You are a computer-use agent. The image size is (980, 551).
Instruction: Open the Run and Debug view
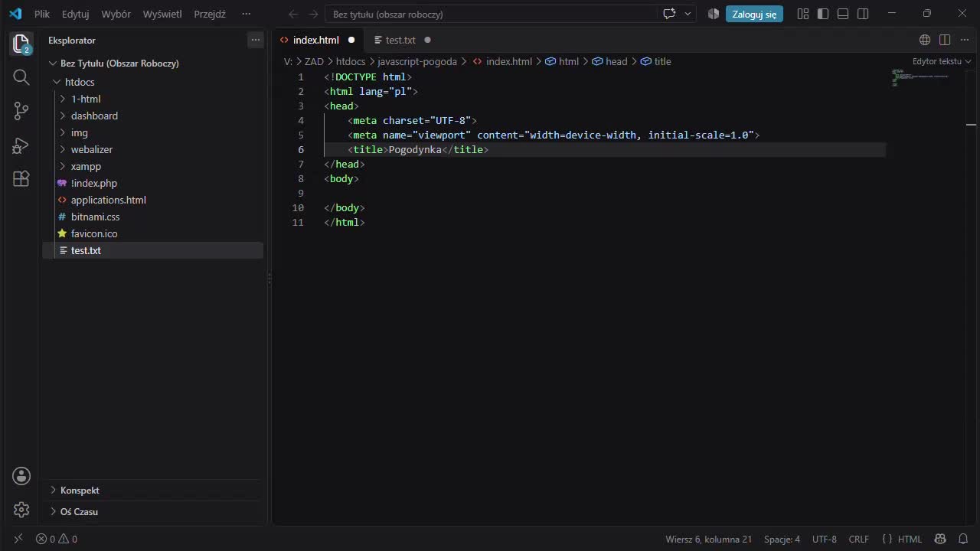21,145
